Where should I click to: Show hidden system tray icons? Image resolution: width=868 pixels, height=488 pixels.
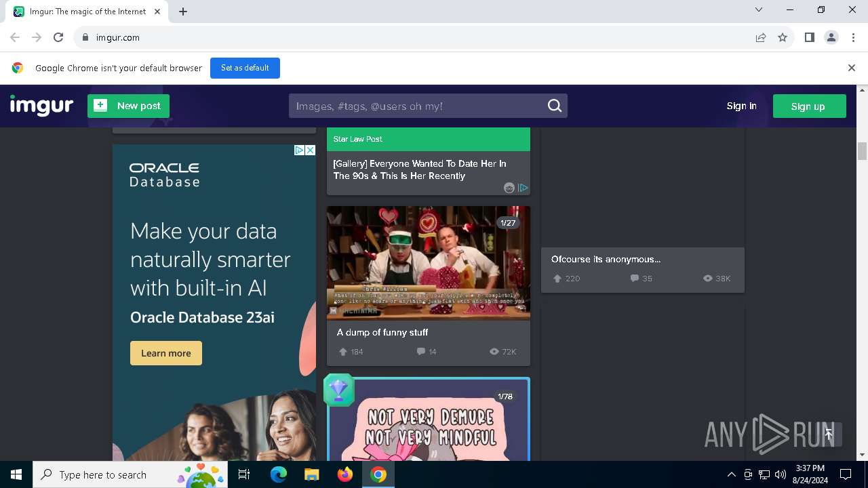(x=731, y=474)
